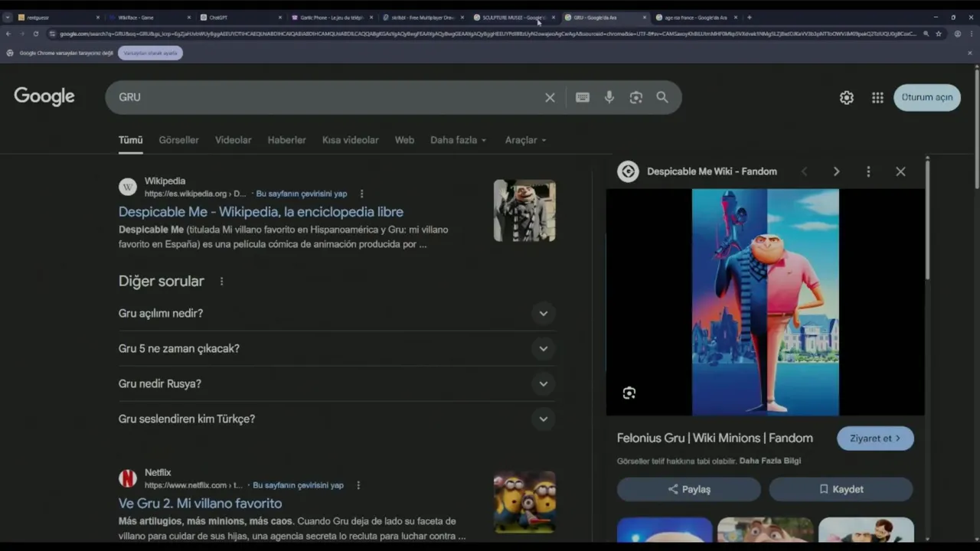Image resolution: width=980 pixels, height=551 pixels.
Task: Open options menu for Netflix result
Action: (x=358, y=485)
